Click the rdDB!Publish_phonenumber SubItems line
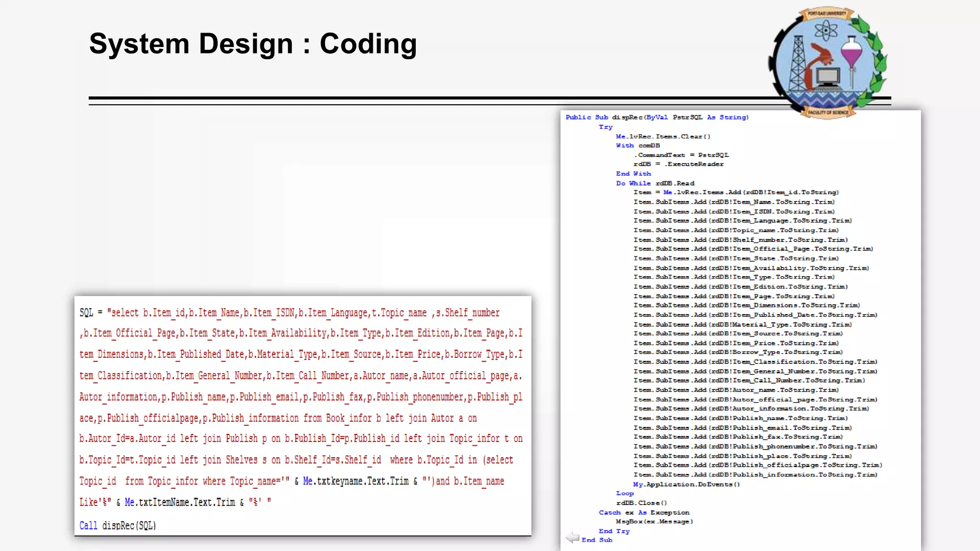This screenshot has width=980, height=551. click(x=755, y=446)
